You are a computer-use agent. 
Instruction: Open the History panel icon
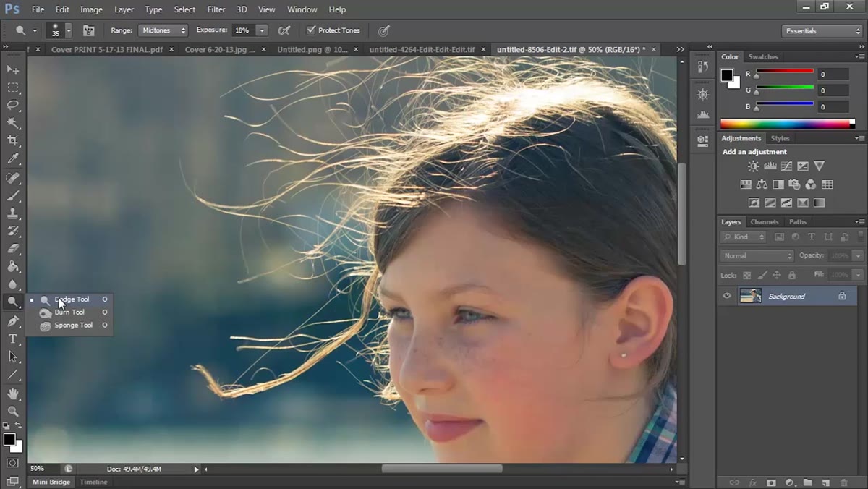(702, 67)
